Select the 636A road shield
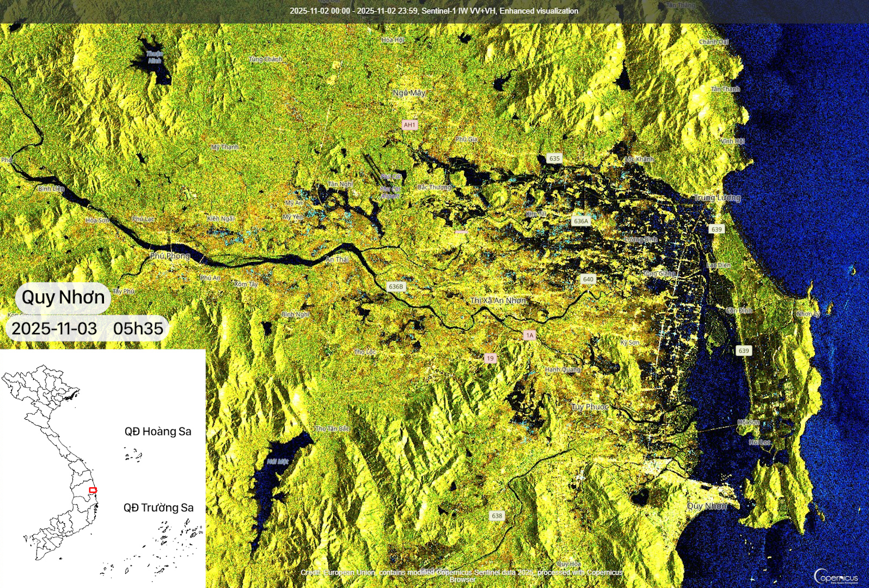Screen dimensions: 869x588 click(580, 221)
